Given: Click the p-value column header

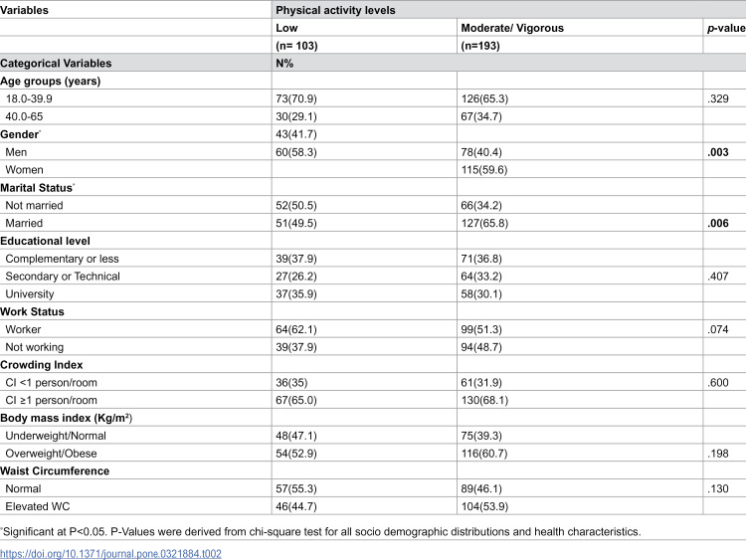Looking at the screenshot, I should (726, 28).
